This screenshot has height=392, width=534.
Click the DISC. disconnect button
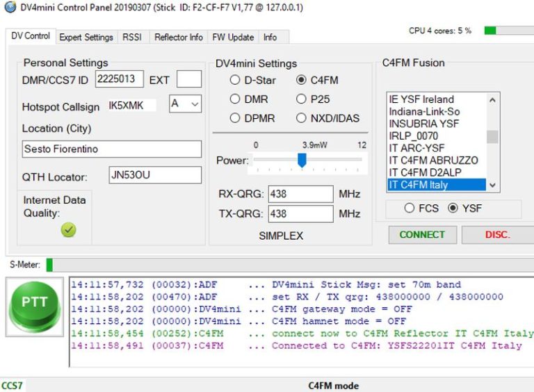498,234
